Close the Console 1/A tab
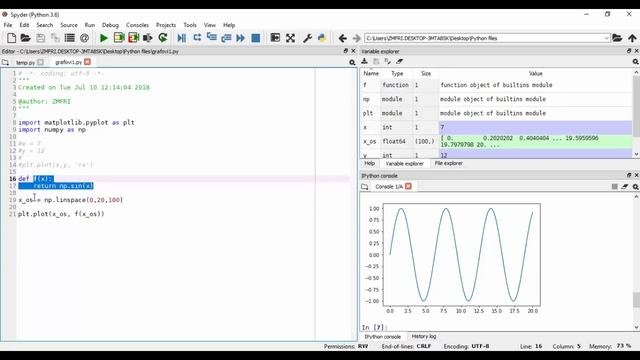The height and width of the screenshot is (360, 640). point(408,186)
